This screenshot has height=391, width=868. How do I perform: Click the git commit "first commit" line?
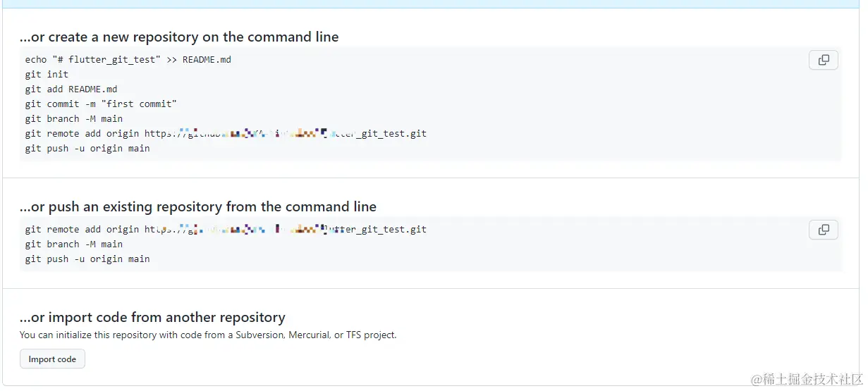tap(101, 104)
